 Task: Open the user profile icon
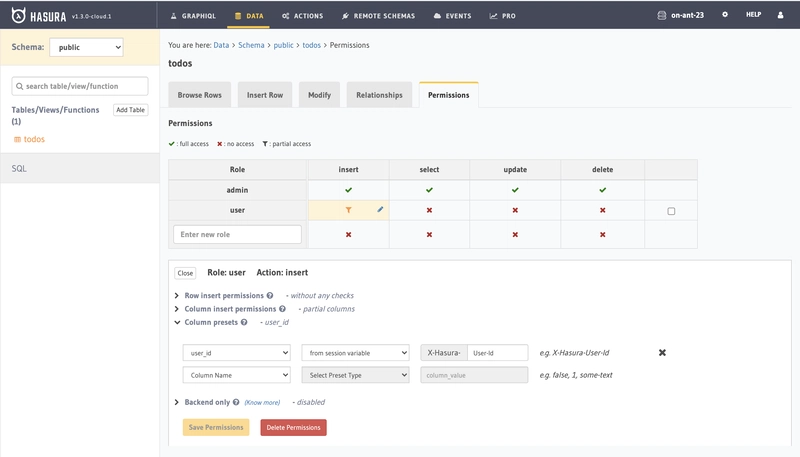(780, 15)
